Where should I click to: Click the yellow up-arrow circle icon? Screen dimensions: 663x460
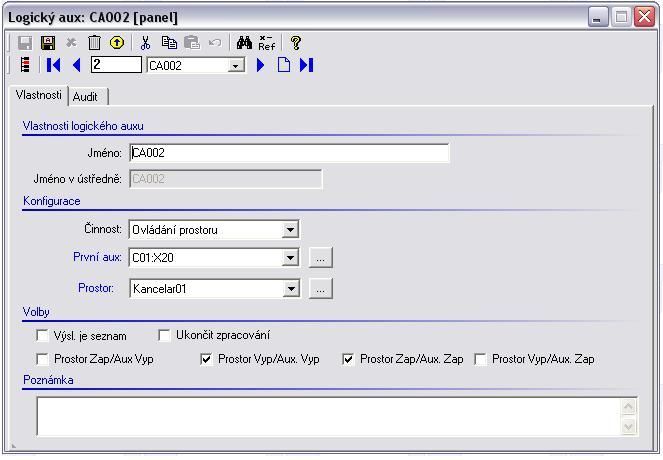116,43
